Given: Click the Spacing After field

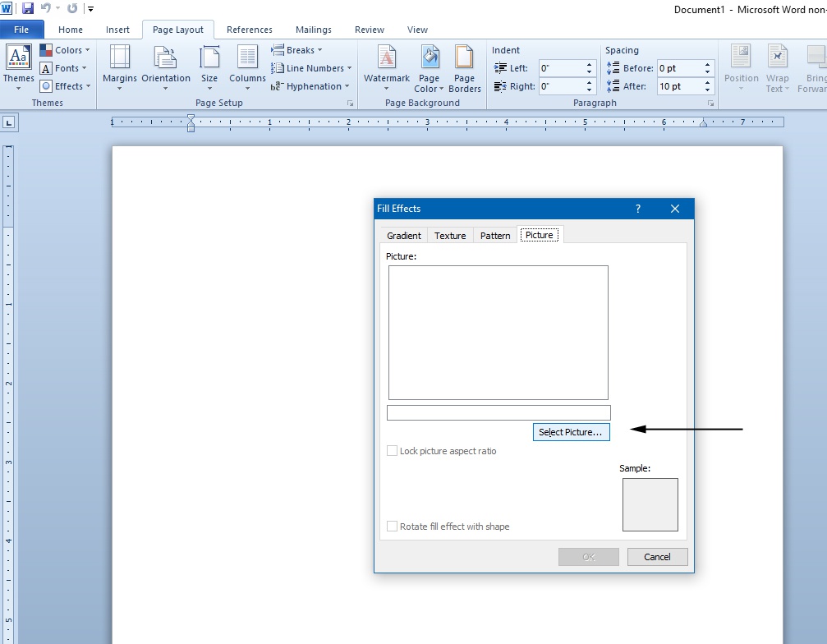Looking at the screenshot, I should tap(680, 86).
